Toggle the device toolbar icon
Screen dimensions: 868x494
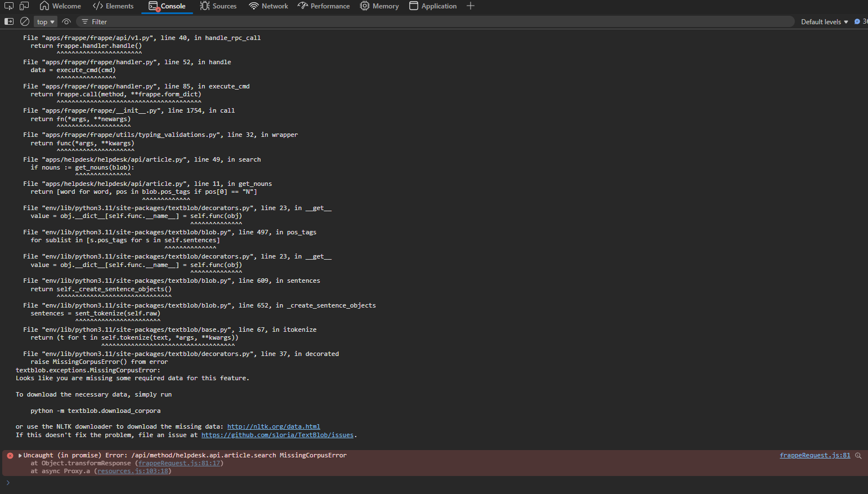click(x=24, y=6)
